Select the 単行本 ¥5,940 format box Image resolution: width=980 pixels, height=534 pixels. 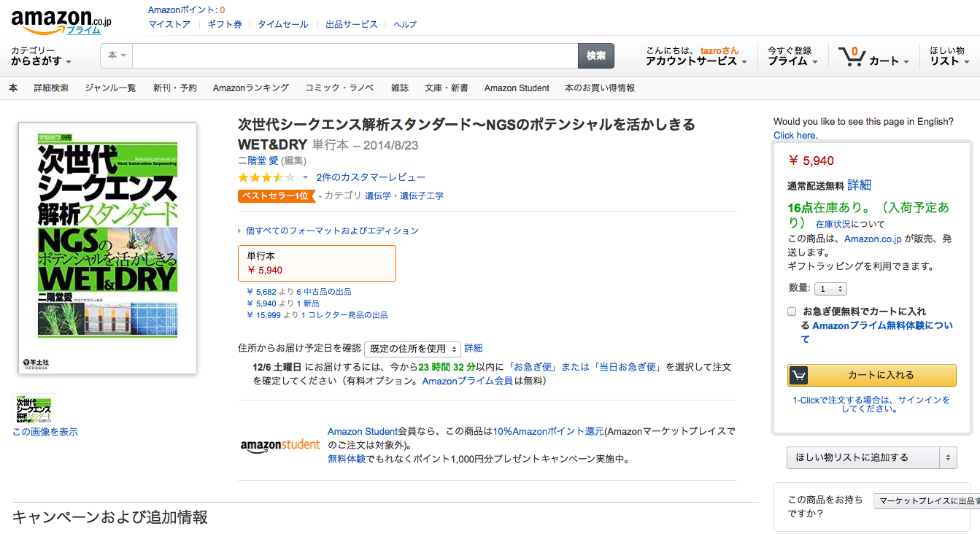(x=317, y=263)
